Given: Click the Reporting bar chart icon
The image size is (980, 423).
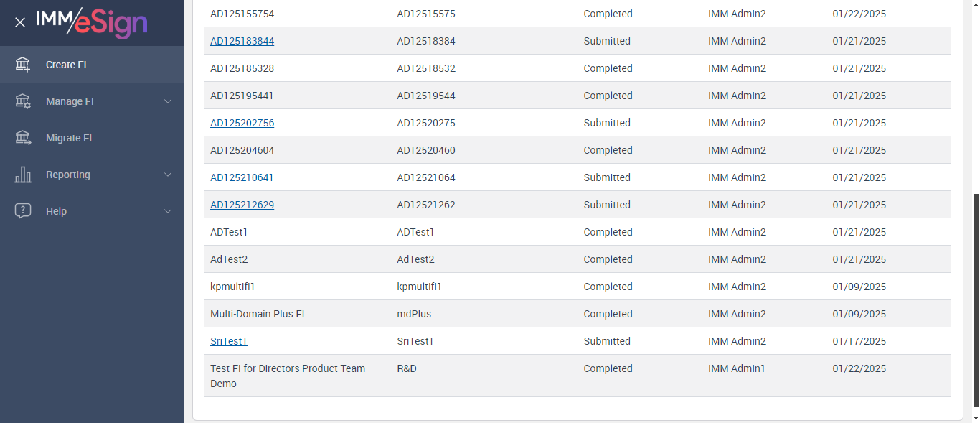Looking at the screenshot, I should click(23, 175).
